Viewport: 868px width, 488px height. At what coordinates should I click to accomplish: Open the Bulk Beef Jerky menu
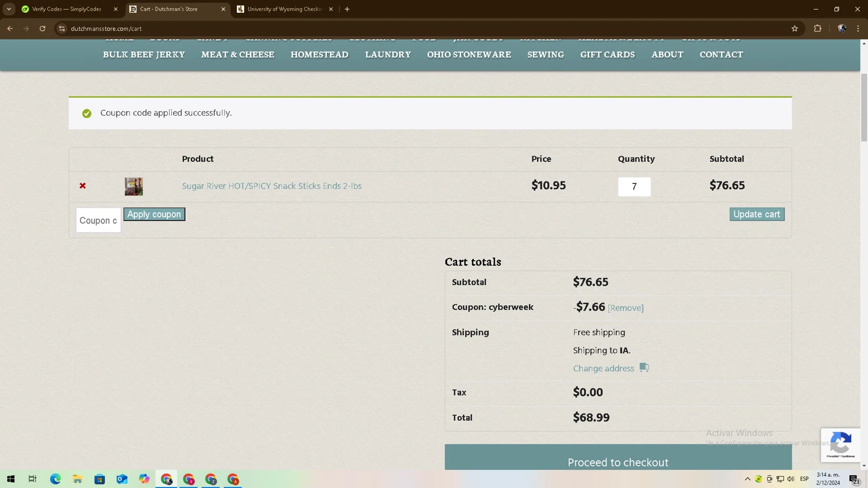(x=144, y=54)
